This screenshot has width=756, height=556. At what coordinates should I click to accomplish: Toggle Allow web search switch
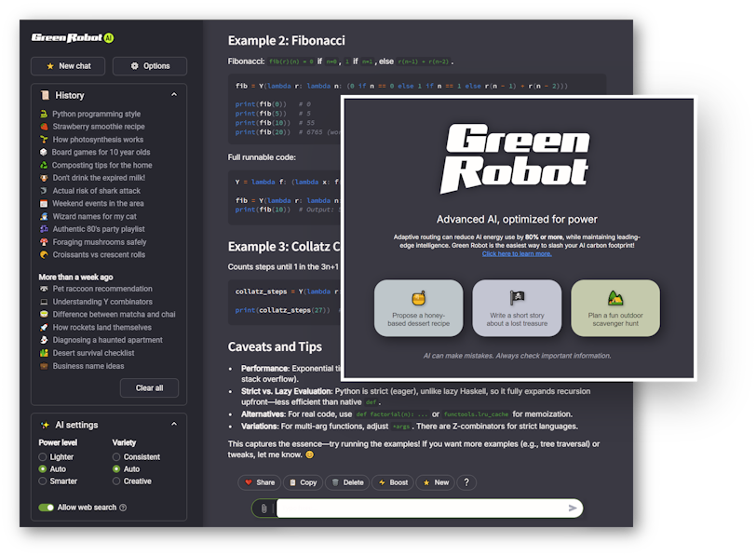[x=47, y=508]
